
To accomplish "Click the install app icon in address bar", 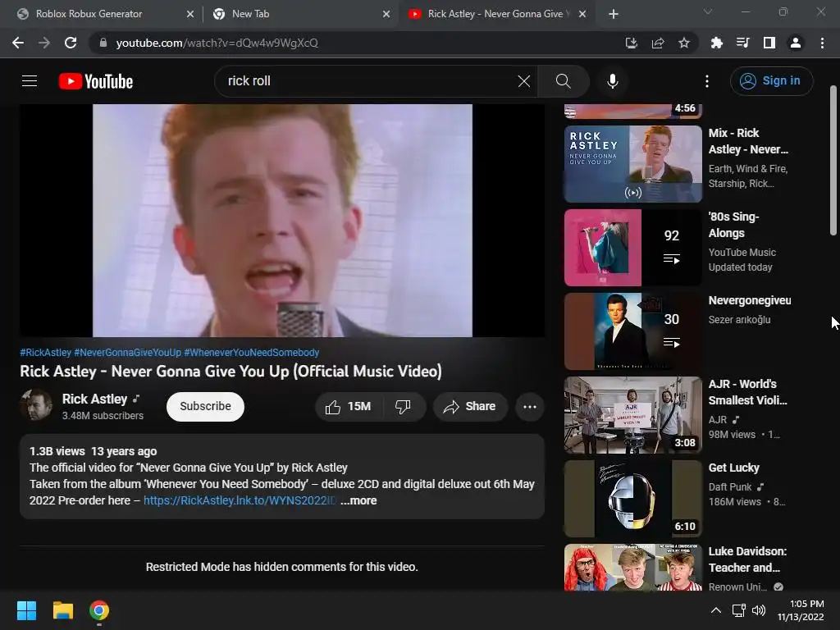I will click(632, 43).
